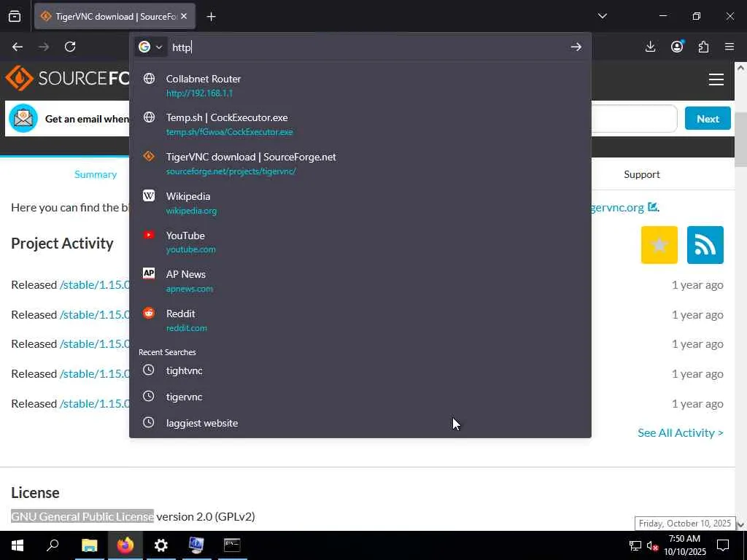
Task: Open the Windows Start menu
Action: coord(18,545)
